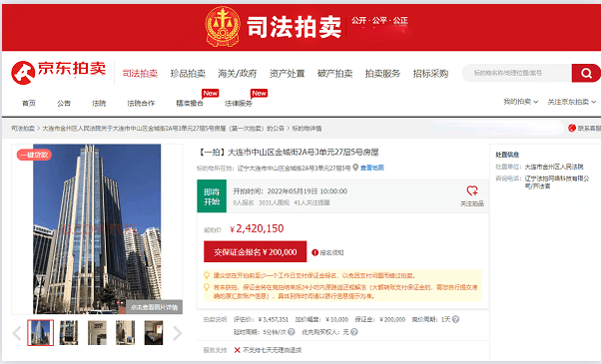Open 精准撮合 in the sub menu
602x364 pixels.
click(190, 103)
